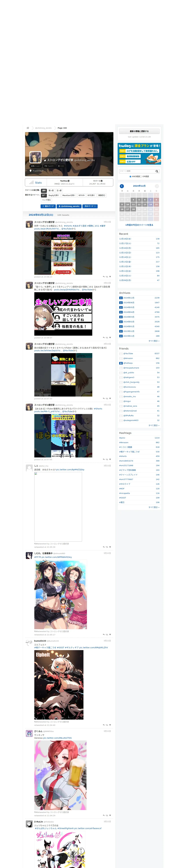Image resolution: width=186 pixels, height=868 pixels.
Task: Click 最新の情報に更新する button
Action: (x=139, y=131)
